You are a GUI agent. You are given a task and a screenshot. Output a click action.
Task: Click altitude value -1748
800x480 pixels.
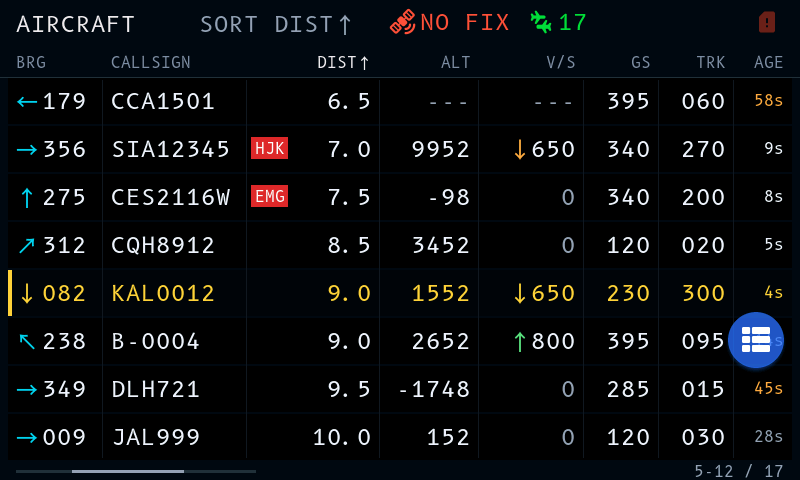coord(433,389)
